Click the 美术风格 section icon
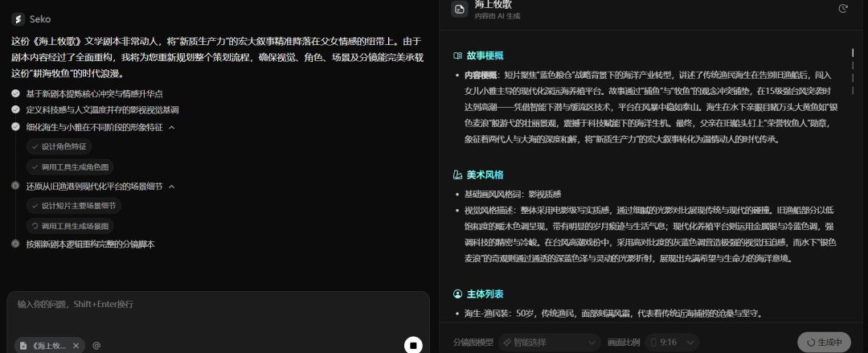 click(458, 174)
